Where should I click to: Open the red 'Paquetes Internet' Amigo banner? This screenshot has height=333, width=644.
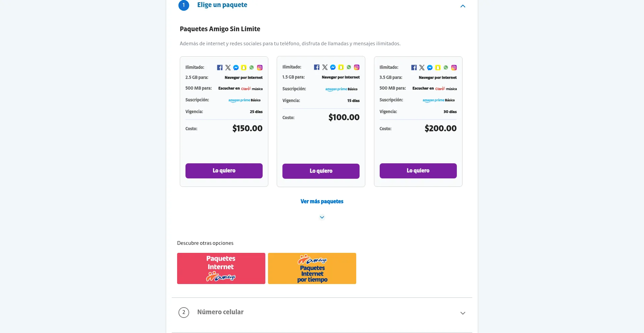(221, 268)
